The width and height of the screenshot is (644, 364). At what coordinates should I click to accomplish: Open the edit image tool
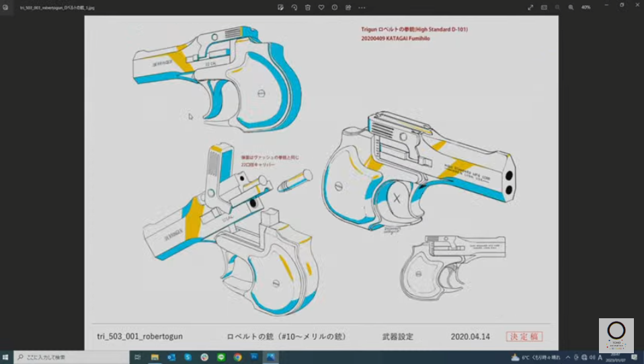tap(280, 7)
